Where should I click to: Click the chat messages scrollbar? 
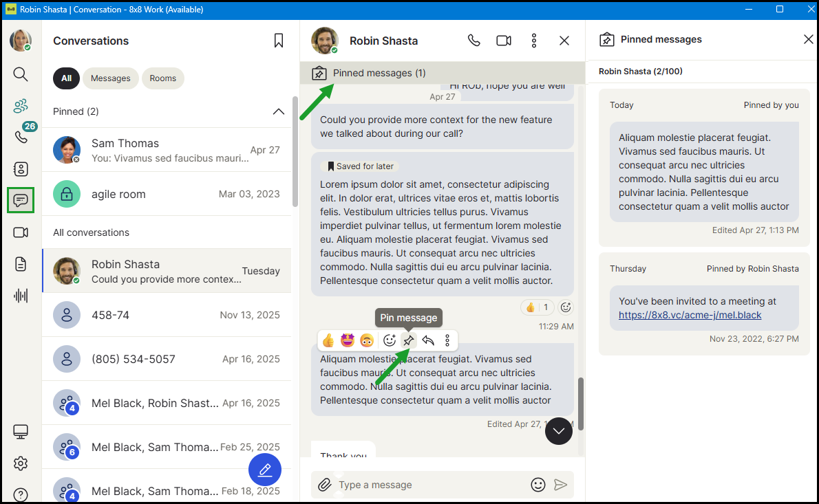click(x=580, y=404)
